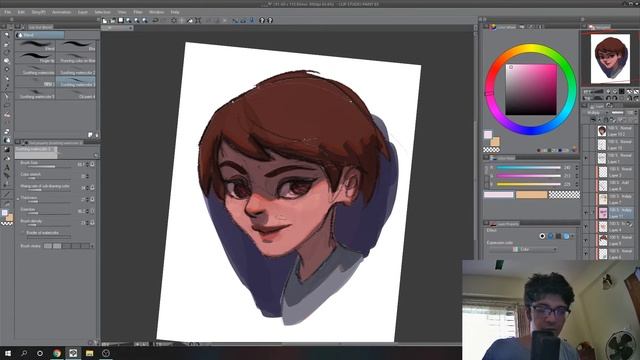Viewport: 640px width, 360px height.
Task: Click the orange swatch under color sliders
Action: [531, 195]
